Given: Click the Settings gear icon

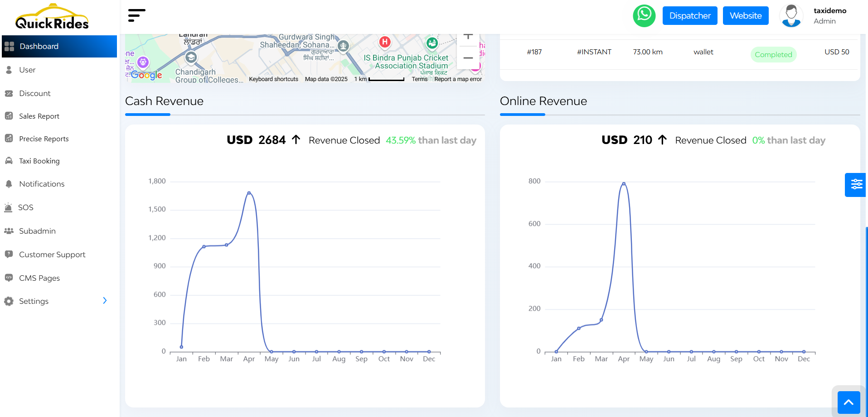Looking at the screenshot, I should [9, 301].
